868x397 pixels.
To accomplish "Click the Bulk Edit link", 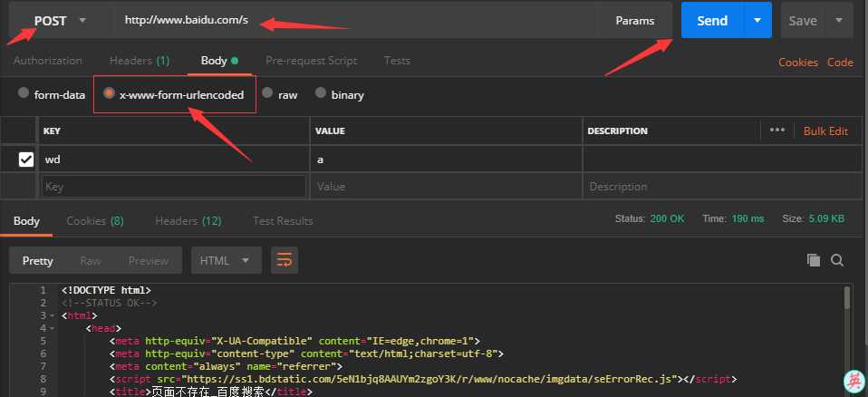I will [x=826, y=131].
